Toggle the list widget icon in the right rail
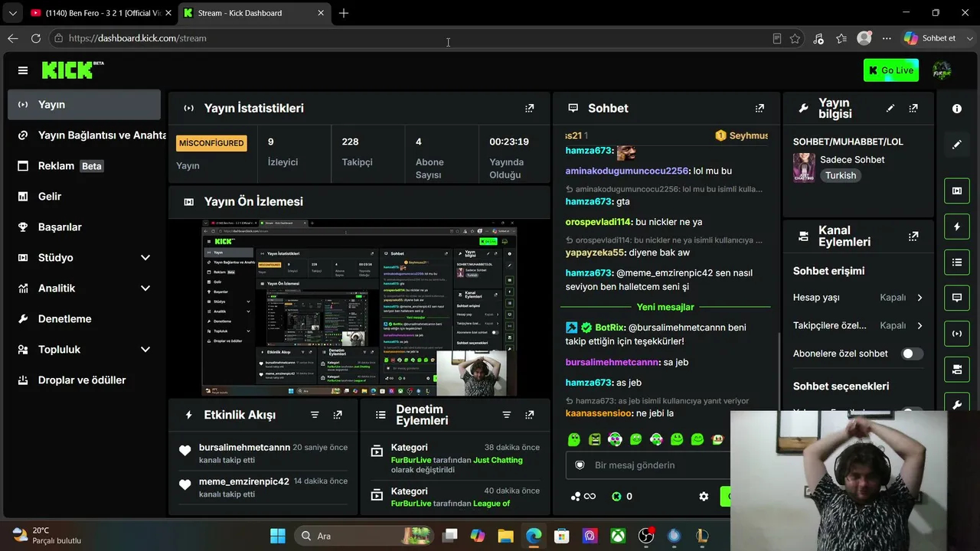This screenshot has height=551, width=980. click(x=957, y=262)
